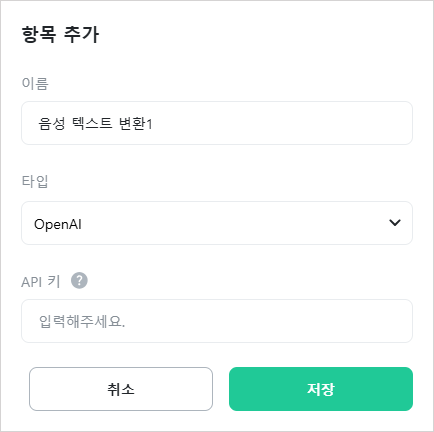Click the empty right side of the API key box
The width and height of the screenshot is (434, 432).
(268, 321)
